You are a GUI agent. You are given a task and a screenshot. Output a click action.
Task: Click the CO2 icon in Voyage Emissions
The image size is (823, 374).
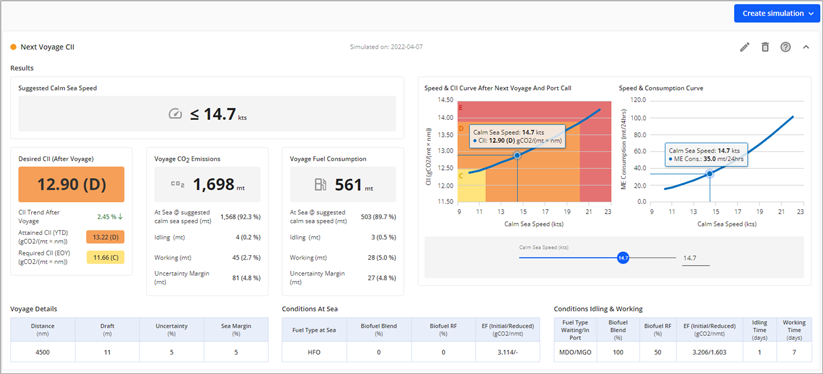tap(177, 185)
